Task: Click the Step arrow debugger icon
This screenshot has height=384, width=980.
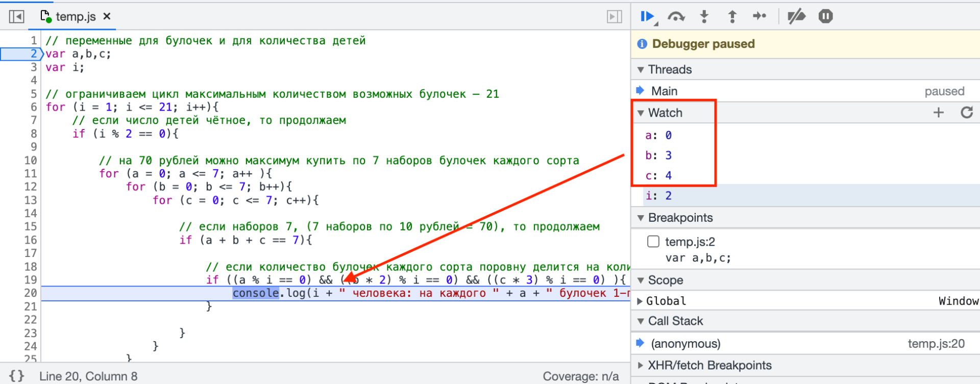Action: [x=759, y=17]
